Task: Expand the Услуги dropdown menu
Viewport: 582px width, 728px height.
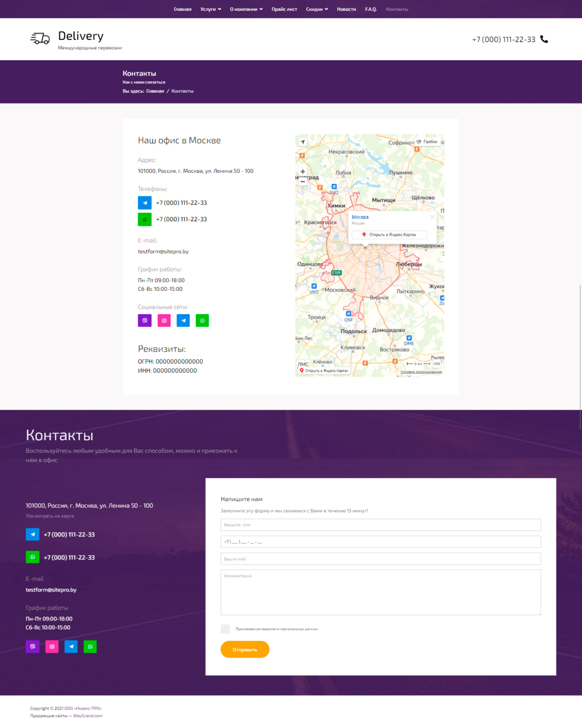Action: click(210, 9)
